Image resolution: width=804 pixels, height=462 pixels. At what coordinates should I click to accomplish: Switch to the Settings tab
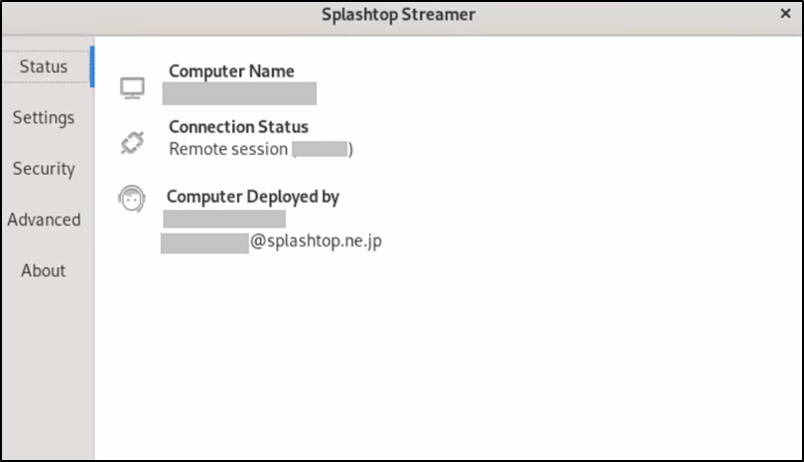point(44,117)
